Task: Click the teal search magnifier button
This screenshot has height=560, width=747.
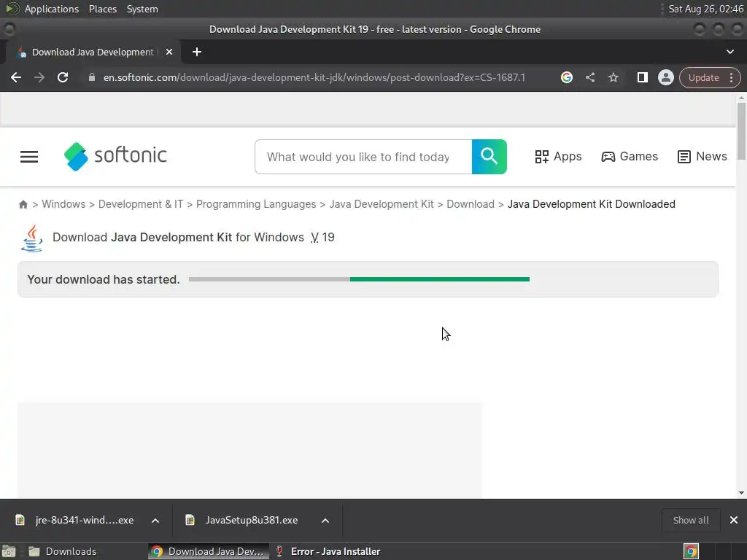Action: (489, 157)
